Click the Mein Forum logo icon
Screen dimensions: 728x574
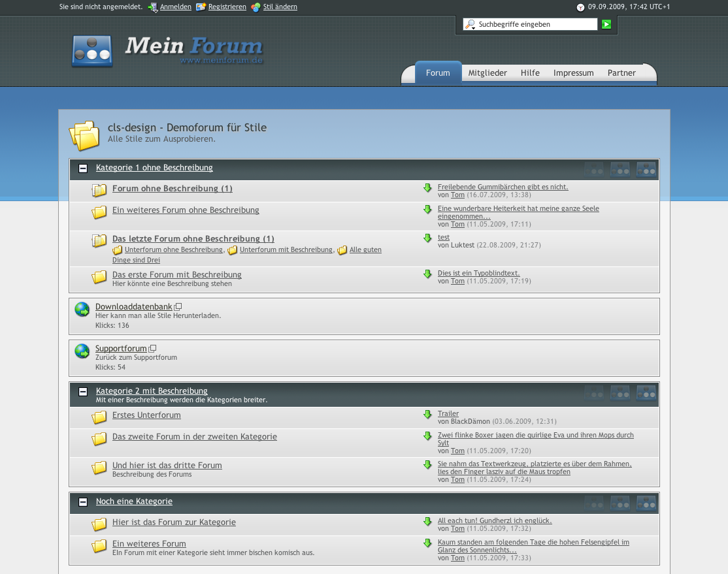[92, 51]
